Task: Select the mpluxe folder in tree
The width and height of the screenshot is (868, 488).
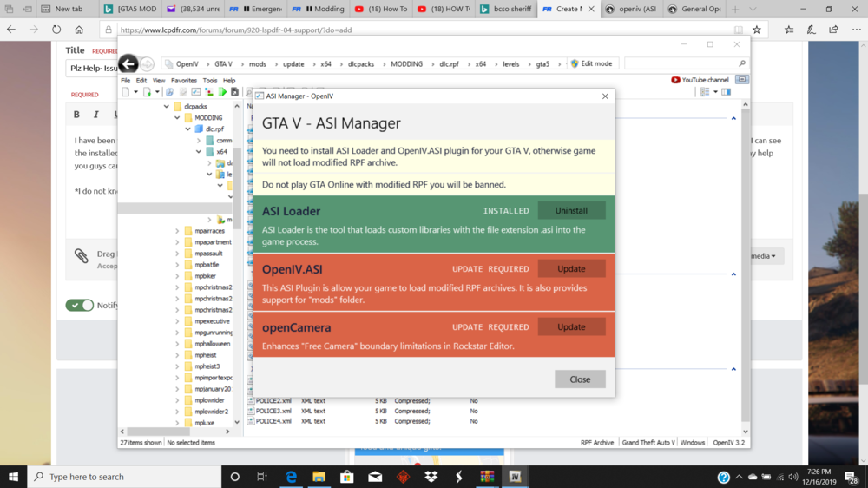Action: click(x=204, y=423)
